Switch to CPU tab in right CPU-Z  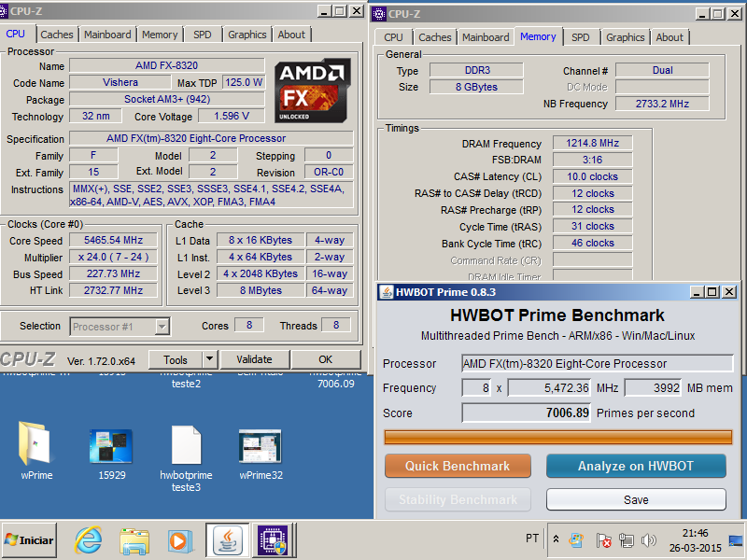coord(393,37)
